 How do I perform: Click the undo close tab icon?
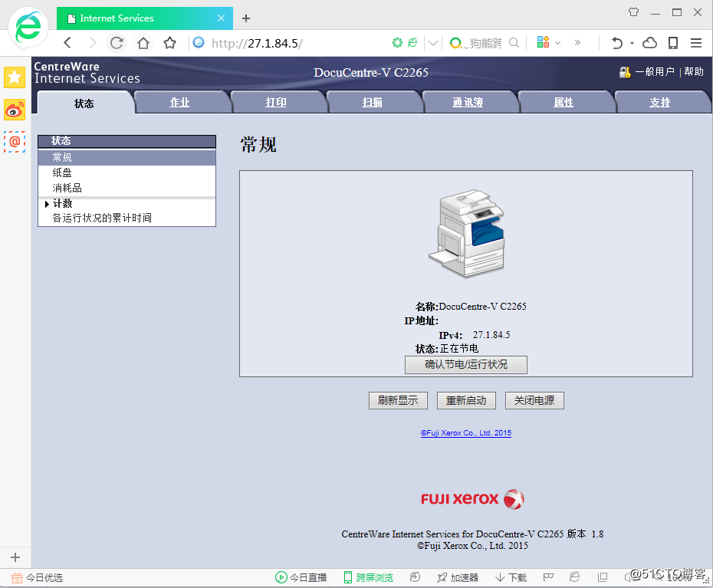[x=617, y=43]
